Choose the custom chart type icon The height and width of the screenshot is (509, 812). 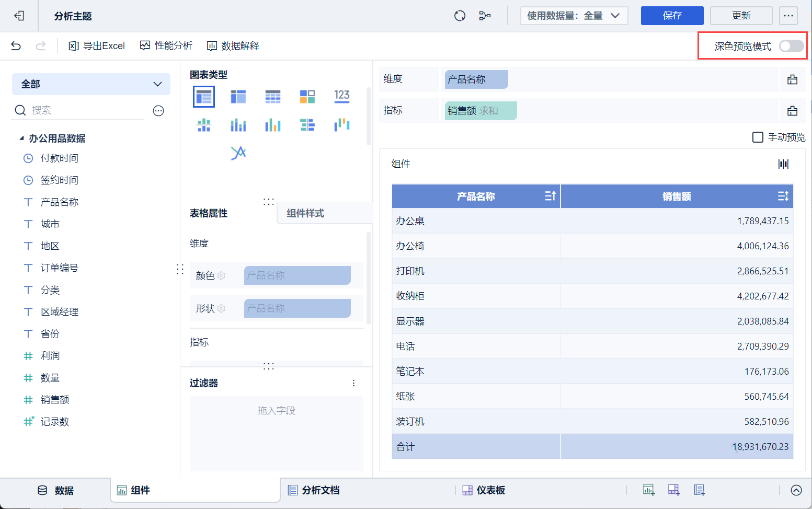238,153
